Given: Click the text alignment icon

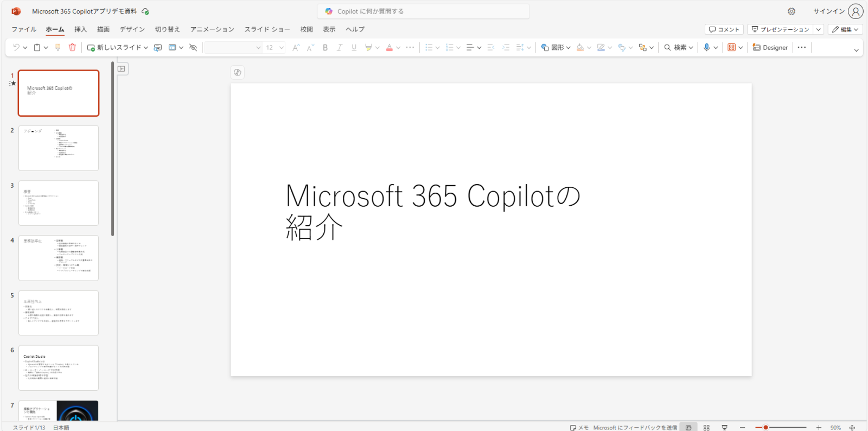Looking at the screenshot, I should tap(470, 48).
